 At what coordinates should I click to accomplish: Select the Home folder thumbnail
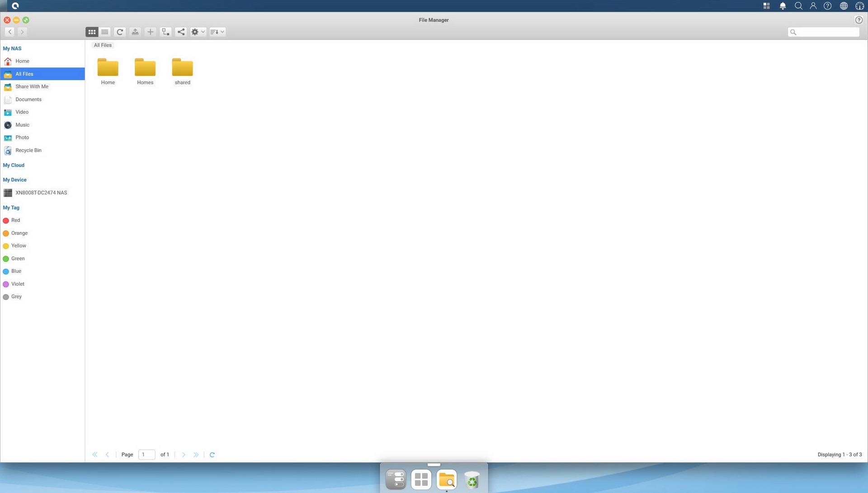tap(108, 71)
